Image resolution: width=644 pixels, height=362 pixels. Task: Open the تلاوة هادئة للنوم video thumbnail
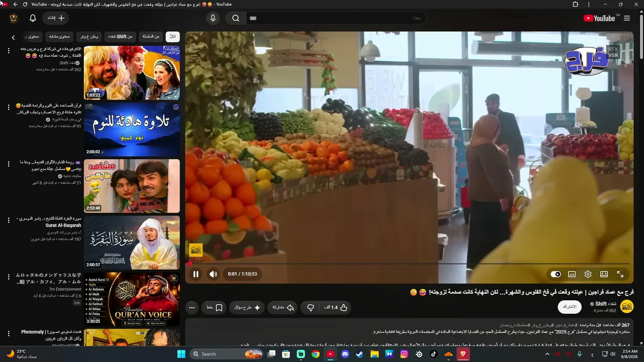click(x=132, y=130)
